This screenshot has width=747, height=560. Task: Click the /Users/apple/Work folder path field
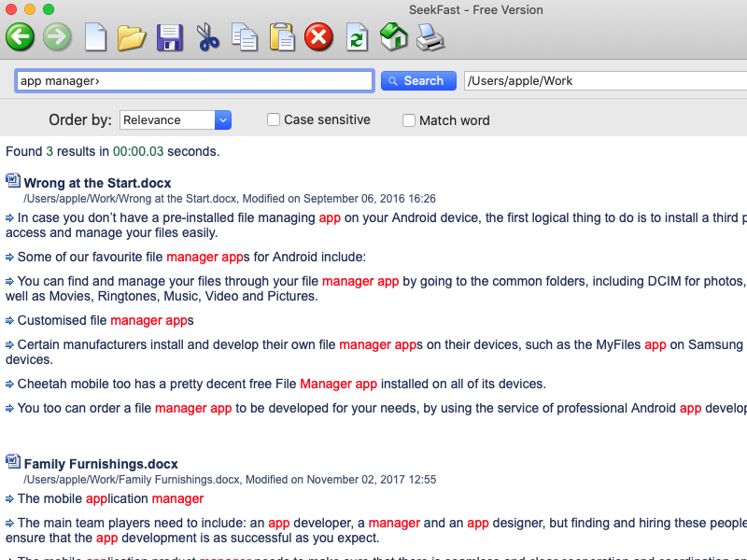pyautogui.click(x=605, y=81)
